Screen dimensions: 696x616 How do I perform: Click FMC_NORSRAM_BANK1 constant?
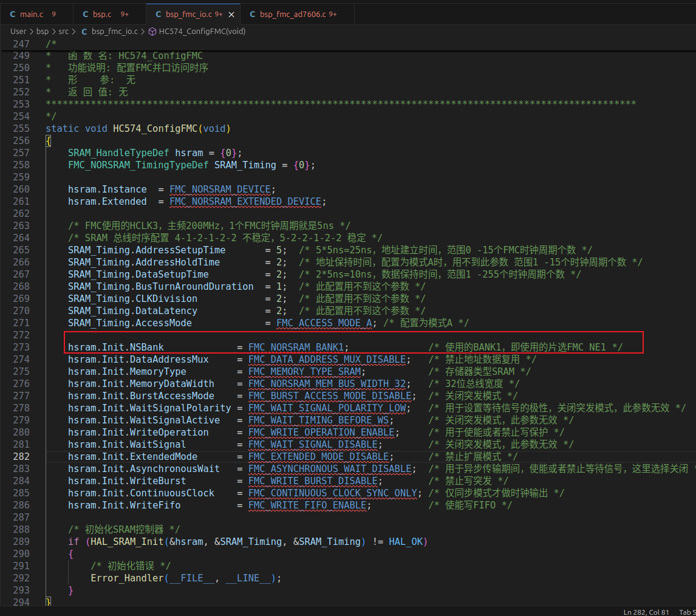tap(296, 347)
